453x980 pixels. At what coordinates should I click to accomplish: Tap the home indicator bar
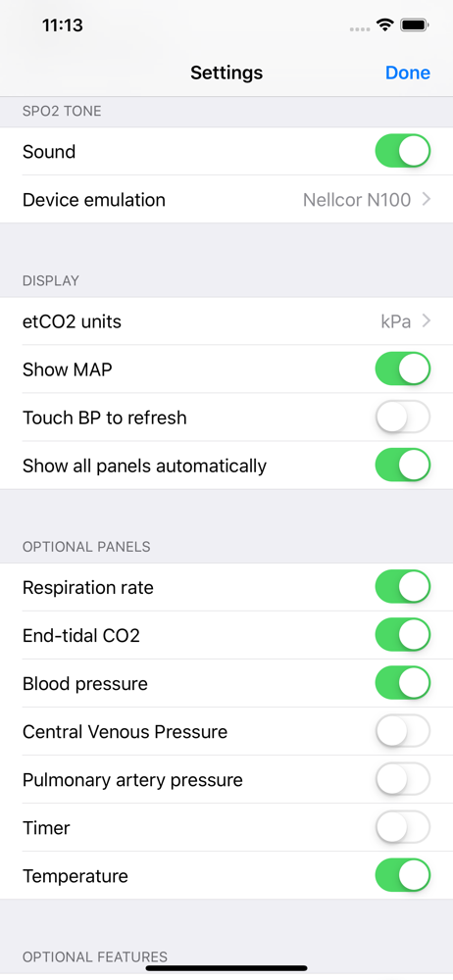click(x=226, y=968)
